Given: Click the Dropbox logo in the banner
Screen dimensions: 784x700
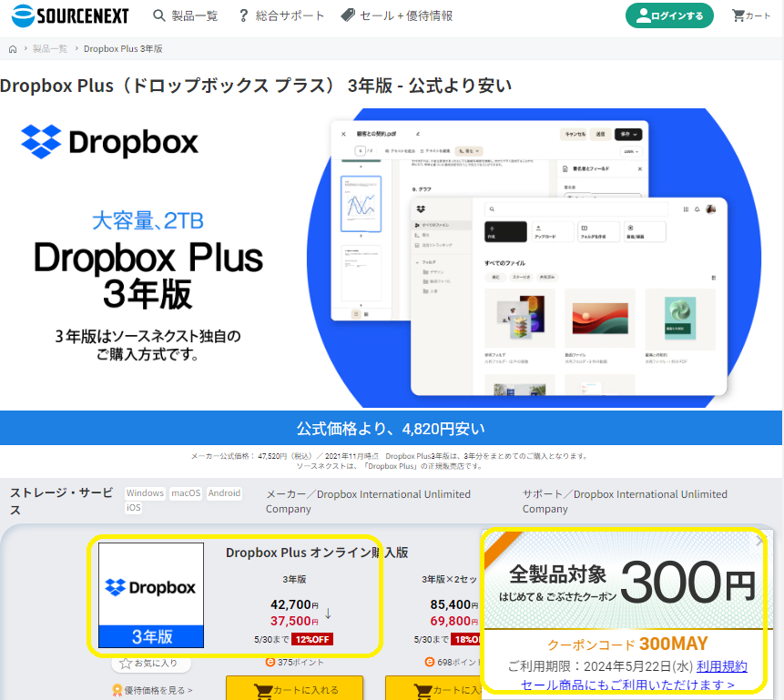Looking at the screenshot, I should [x=109, y=142].
